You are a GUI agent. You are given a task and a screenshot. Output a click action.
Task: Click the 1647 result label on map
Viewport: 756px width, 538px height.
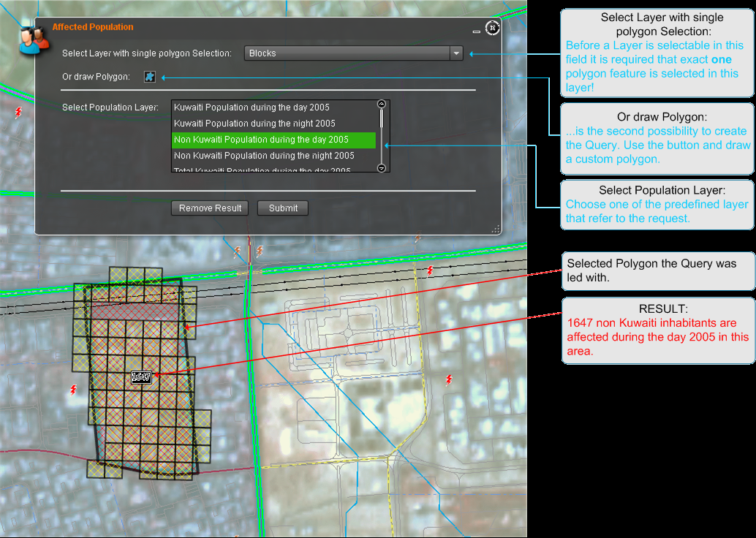141,377
